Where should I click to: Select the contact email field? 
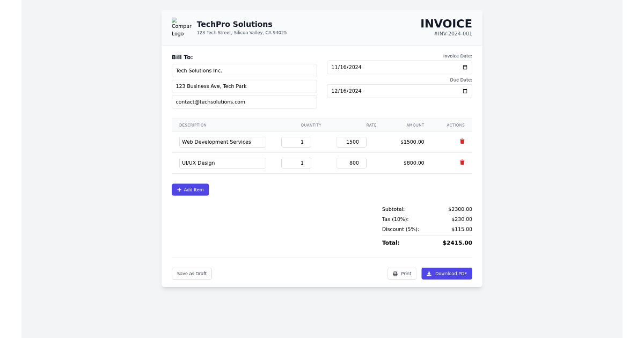pyautogui.click(x=244, y=102)
